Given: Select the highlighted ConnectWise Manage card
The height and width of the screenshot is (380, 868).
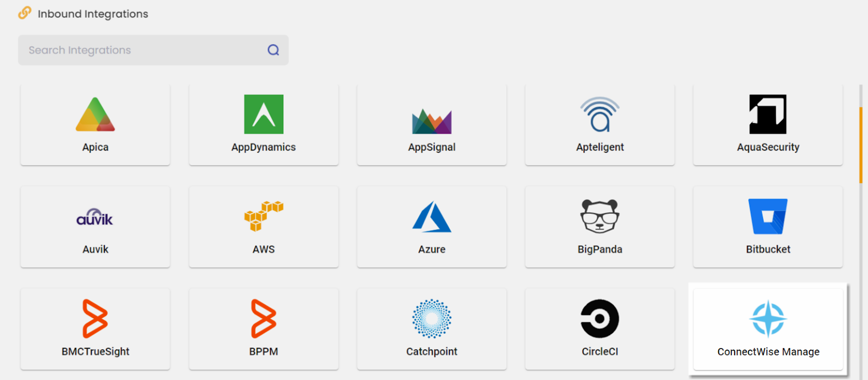Looking at the screenshot, I should (768, 329).
